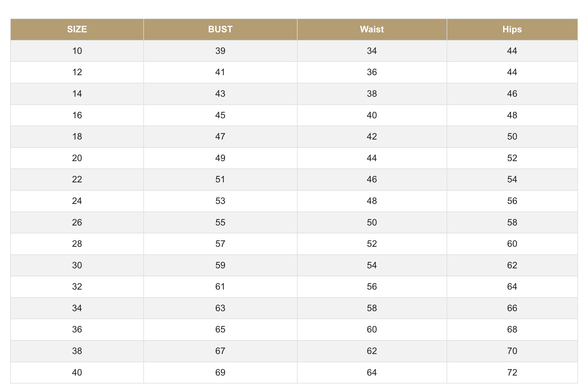Select hips value 54 in size 22 row

coord(512,180)
